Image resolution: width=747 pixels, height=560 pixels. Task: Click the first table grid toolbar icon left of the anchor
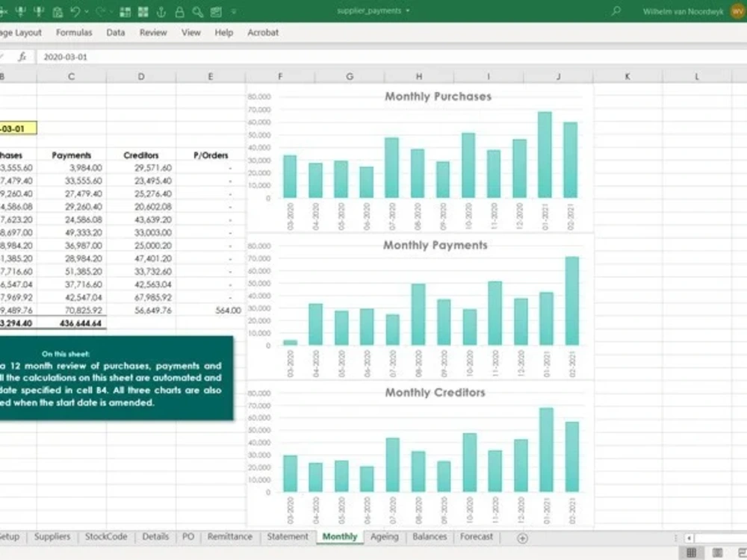[x=125, y=11]
